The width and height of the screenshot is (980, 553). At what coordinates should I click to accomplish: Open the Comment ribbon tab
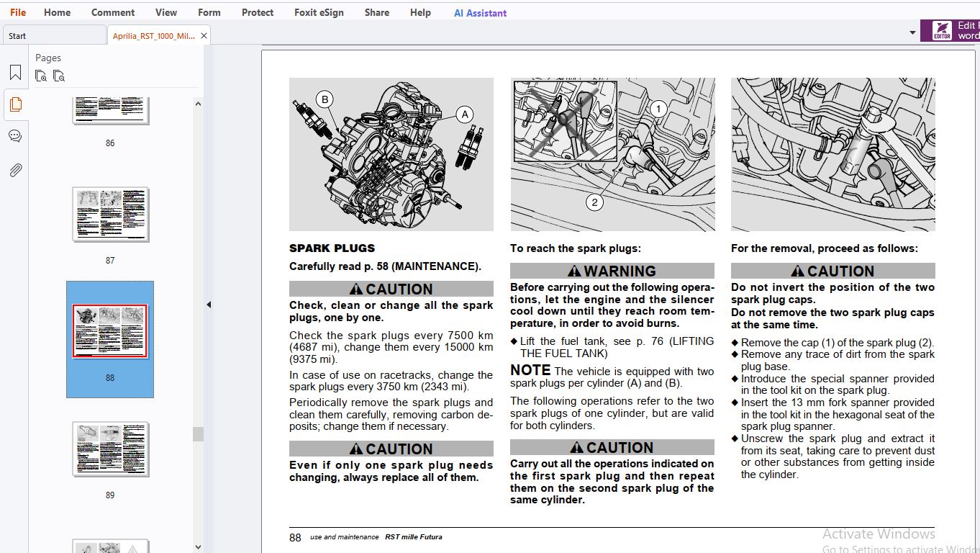pyautogui.click(x=113, y=12)
